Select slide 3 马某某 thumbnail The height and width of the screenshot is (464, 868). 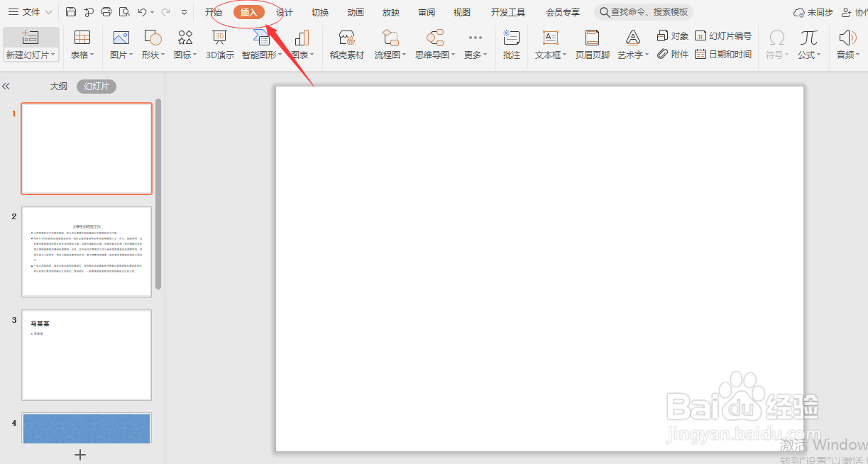[x=87, y=355]
